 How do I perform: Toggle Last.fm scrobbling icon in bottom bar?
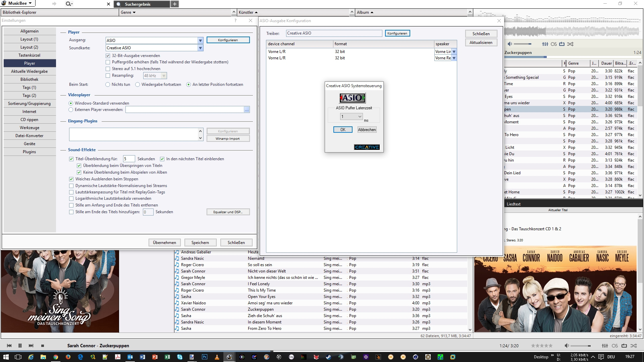[615, 346]
